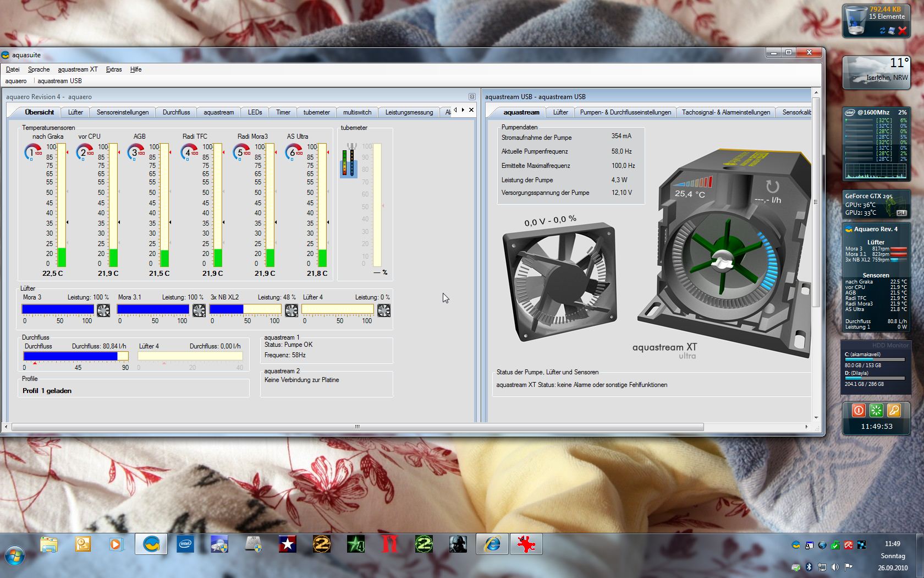Click the tubemeter fill level icon
The image size is (924, 578).
349,160
